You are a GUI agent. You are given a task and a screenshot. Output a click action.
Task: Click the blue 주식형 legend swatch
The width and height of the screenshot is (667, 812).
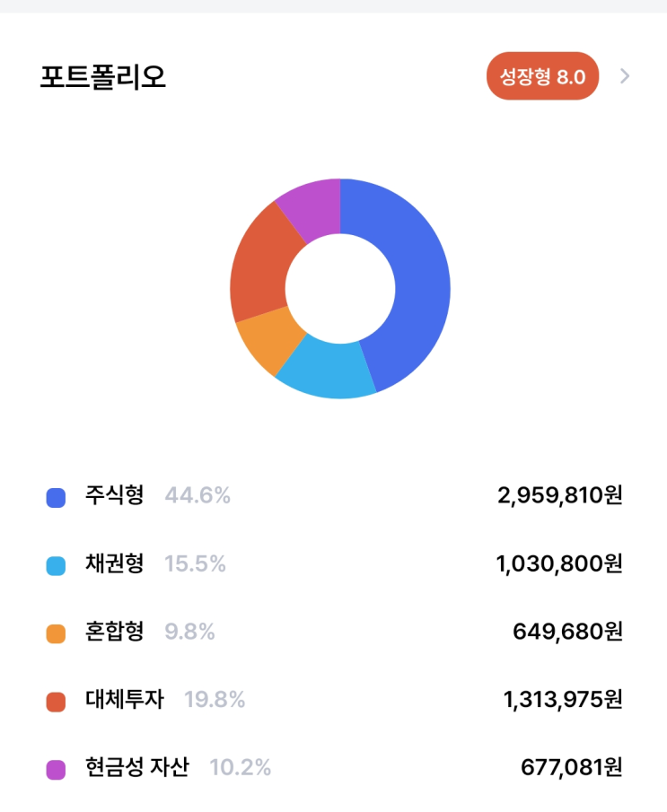point(56,497)
